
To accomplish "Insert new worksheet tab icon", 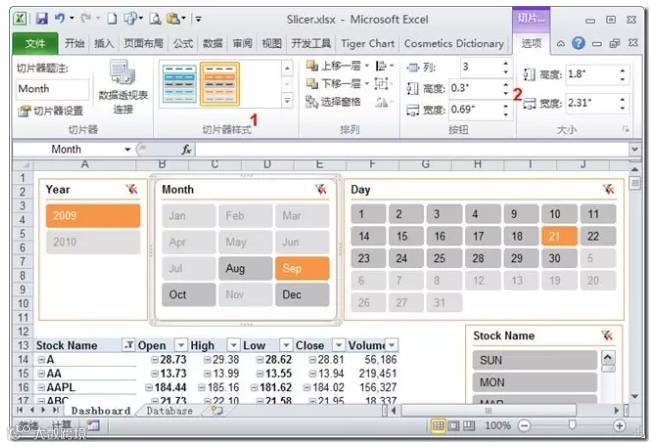I will (x=217, y=410).
